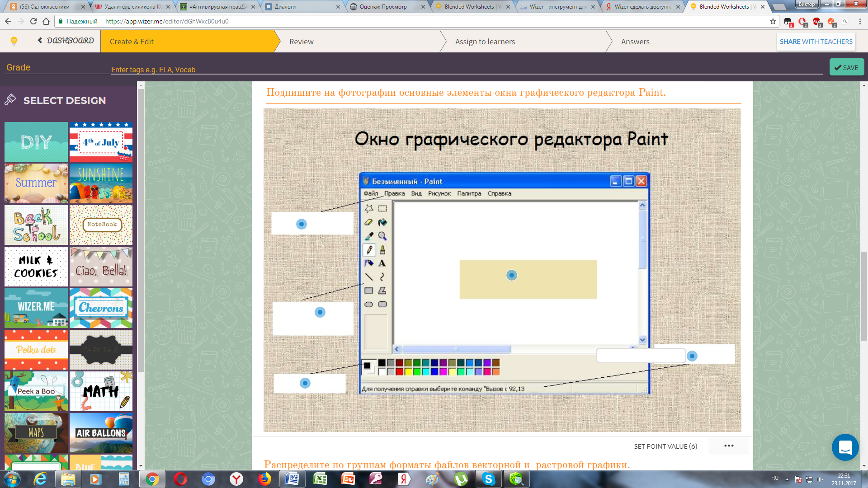The image size is (868, 488).
Task: Open the chat support bubble
Action: pyautogui.click(x=845, y=447)
